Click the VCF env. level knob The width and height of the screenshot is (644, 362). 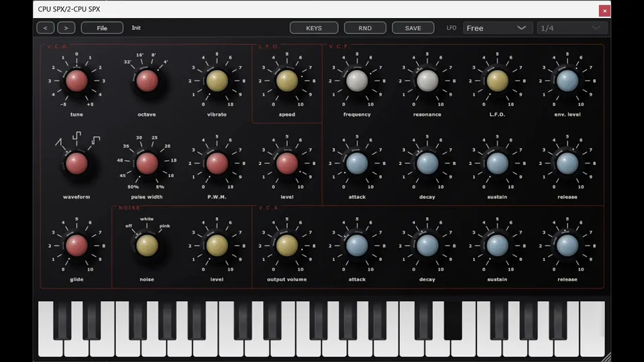point(568,80)
